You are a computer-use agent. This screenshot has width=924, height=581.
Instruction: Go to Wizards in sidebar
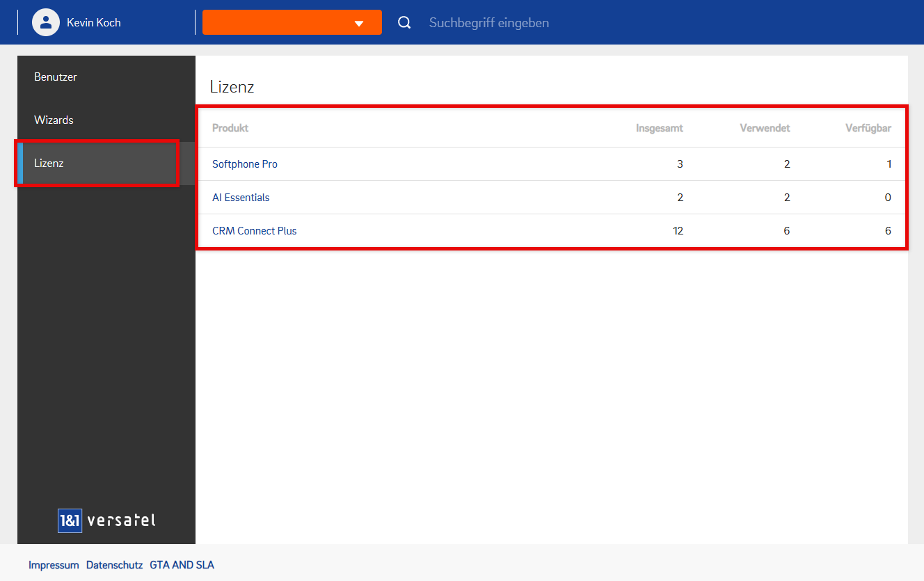pos(54,120)
